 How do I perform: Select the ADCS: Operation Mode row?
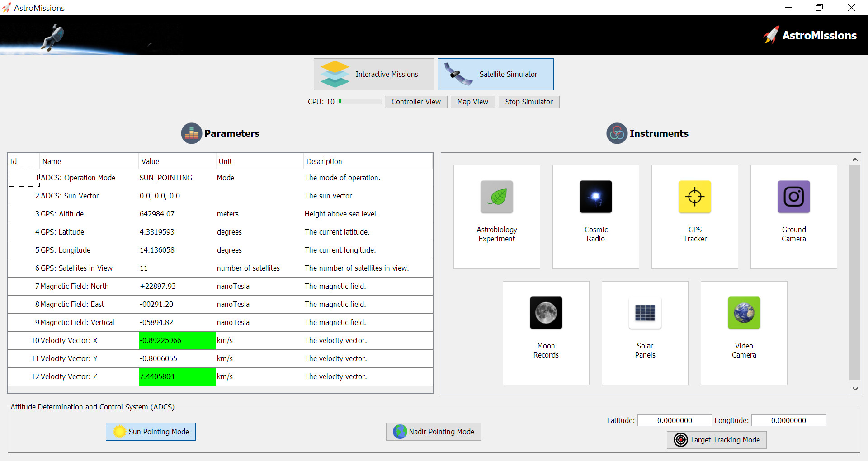coord(220,178)
